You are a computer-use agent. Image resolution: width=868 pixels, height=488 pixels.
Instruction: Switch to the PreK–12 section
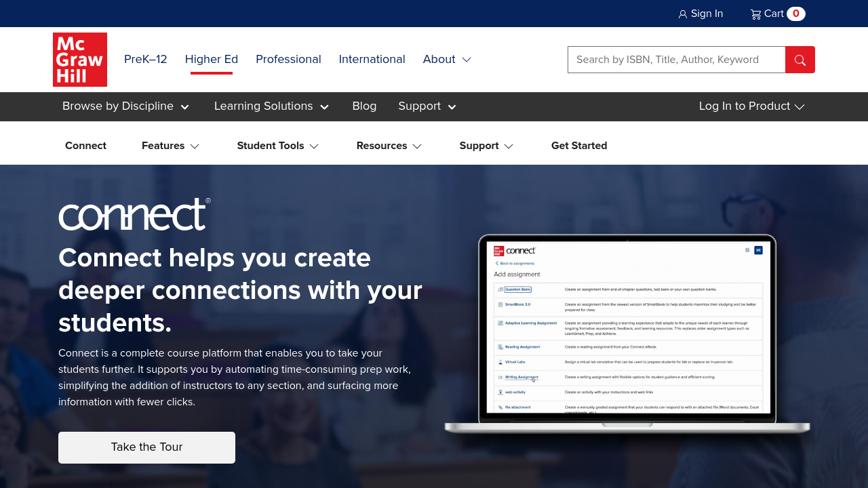click(x=145, y=59)
